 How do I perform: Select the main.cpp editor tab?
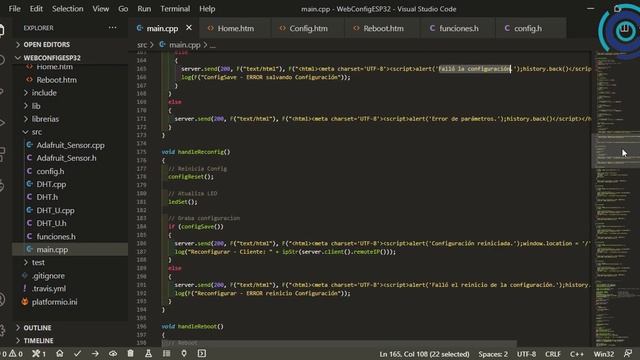(162, 28)
